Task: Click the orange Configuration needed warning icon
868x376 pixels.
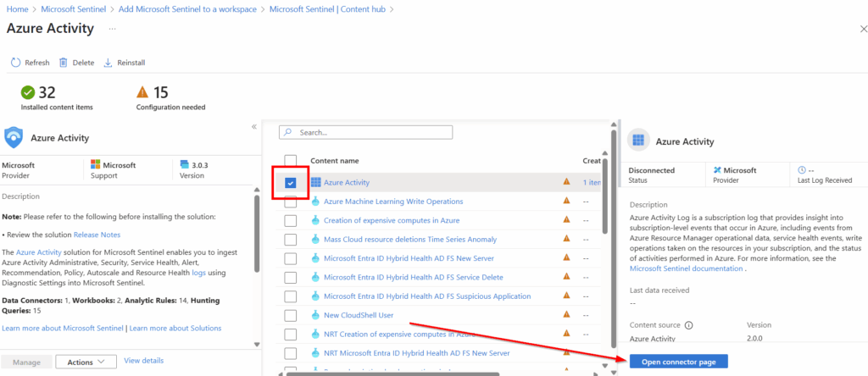Action: coord(142,91)
